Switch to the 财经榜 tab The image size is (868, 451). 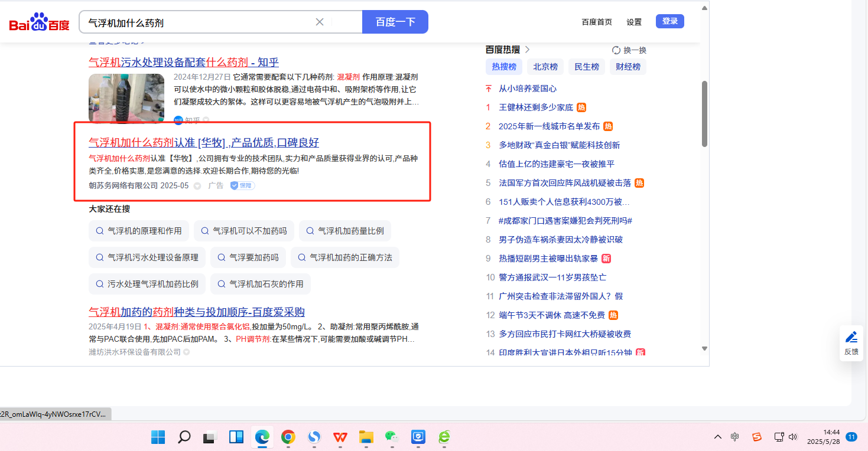[x=628, y=67]
